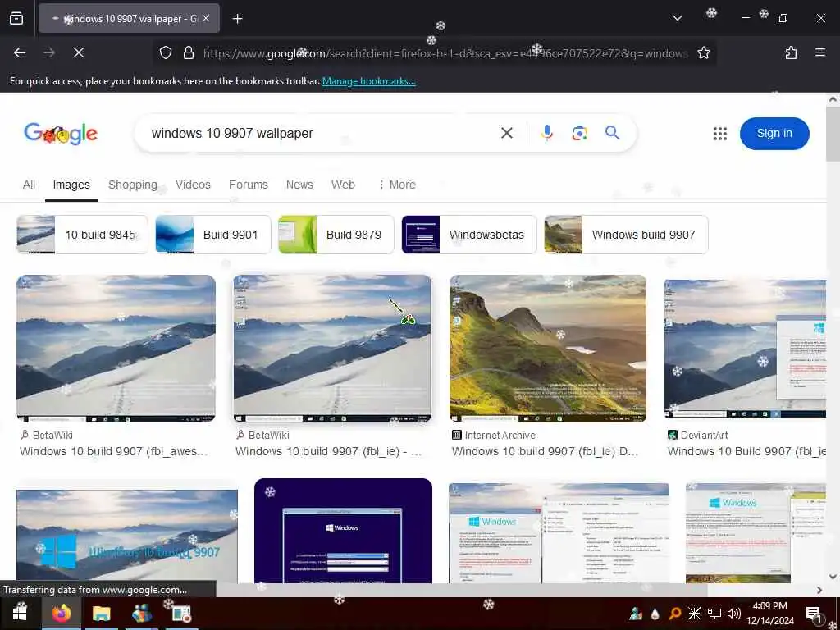
Task: Switch to the Forums tab
Action: (x=248, y=185)
